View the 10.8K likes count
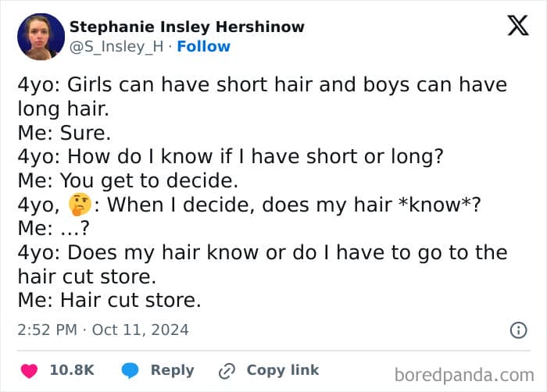Image resolution: width=547 pixels, height=392 pixels. coord(72,370)
